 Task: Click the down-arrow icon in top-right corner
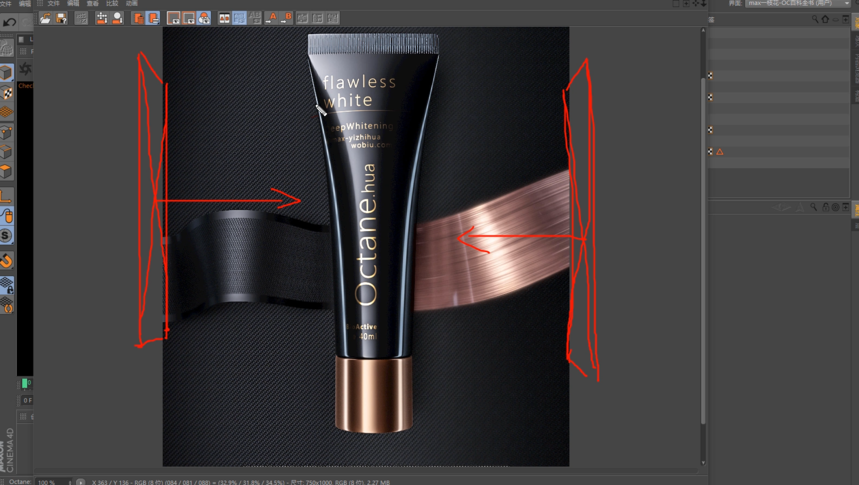704,3
